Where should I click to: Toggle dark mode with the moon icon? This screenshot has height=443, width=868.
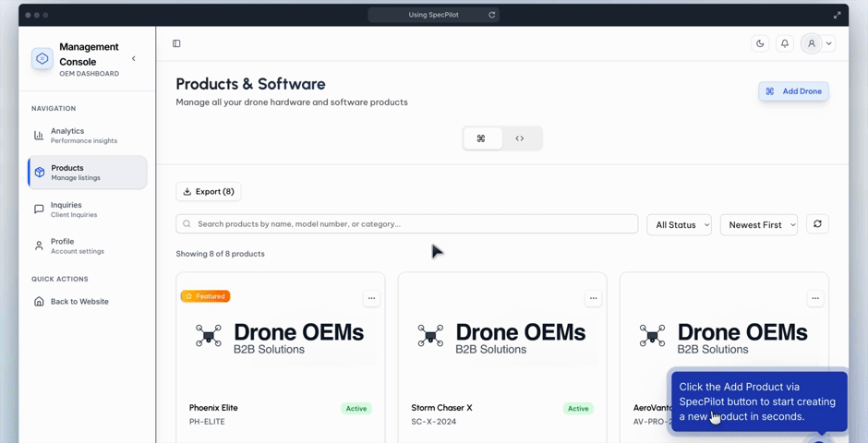click(x=760, y=43)
